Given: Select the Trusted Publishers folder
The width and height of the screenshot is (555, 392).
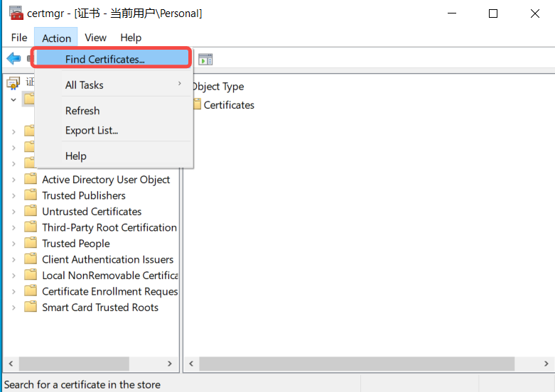Looking at the screenshot, I should pyautogui.click(x=84, y=196).
